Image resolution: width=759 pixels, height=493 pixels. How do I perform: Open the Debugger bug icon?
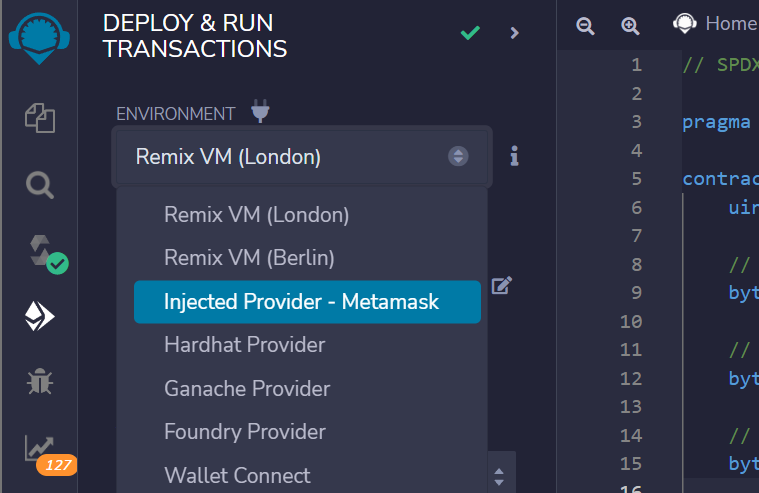(x=40, y=381)
